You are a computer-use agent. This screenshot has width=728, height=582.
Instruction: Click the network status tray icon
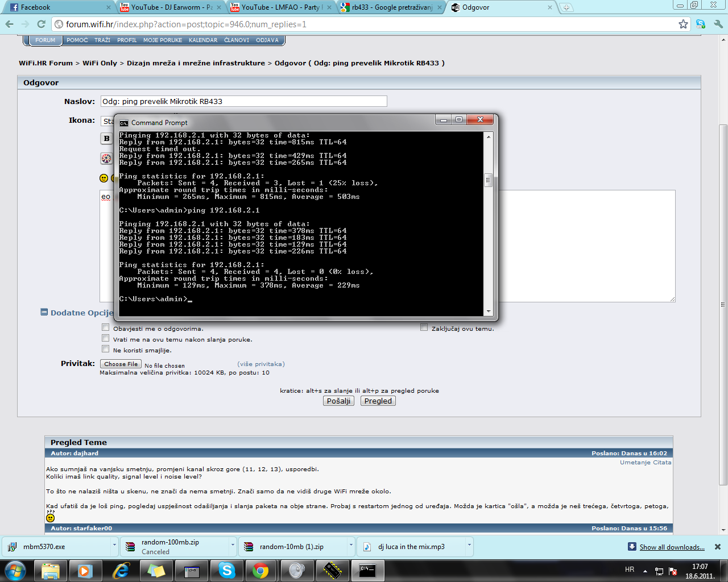[x=659, y=571]
